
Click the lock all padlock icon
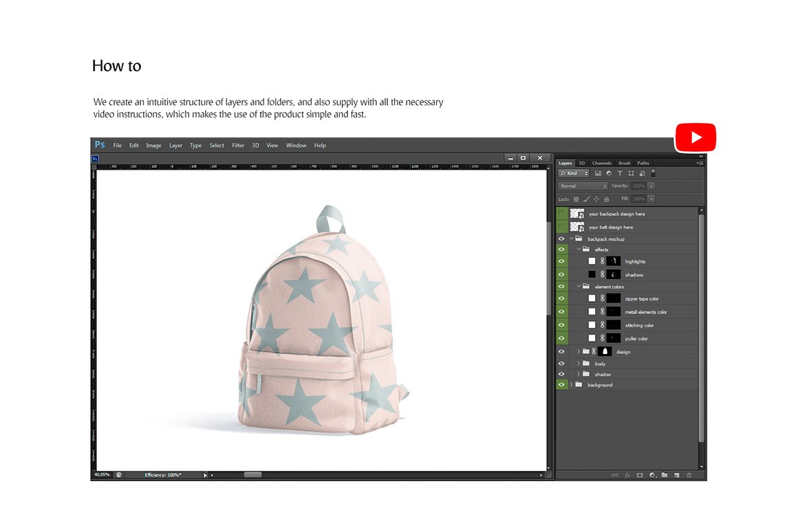pyautogui.click(x=607, y=199)
